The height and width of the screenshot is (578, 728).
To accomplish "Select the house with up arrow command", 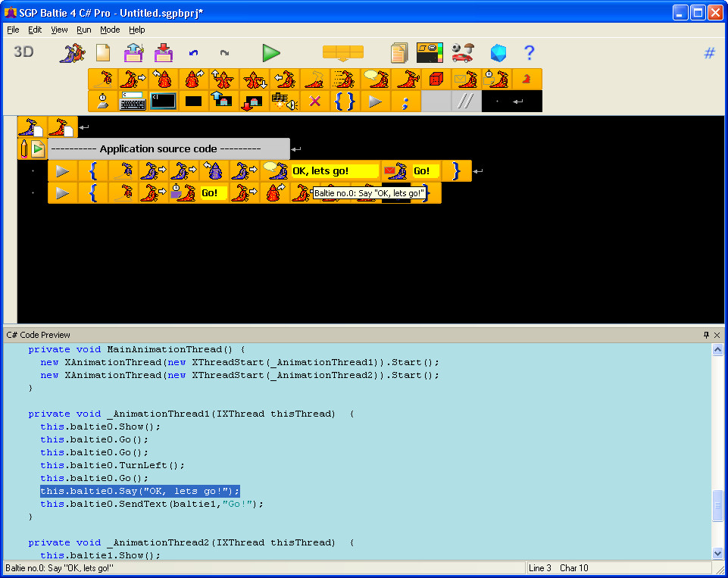I will coord(223,102).
